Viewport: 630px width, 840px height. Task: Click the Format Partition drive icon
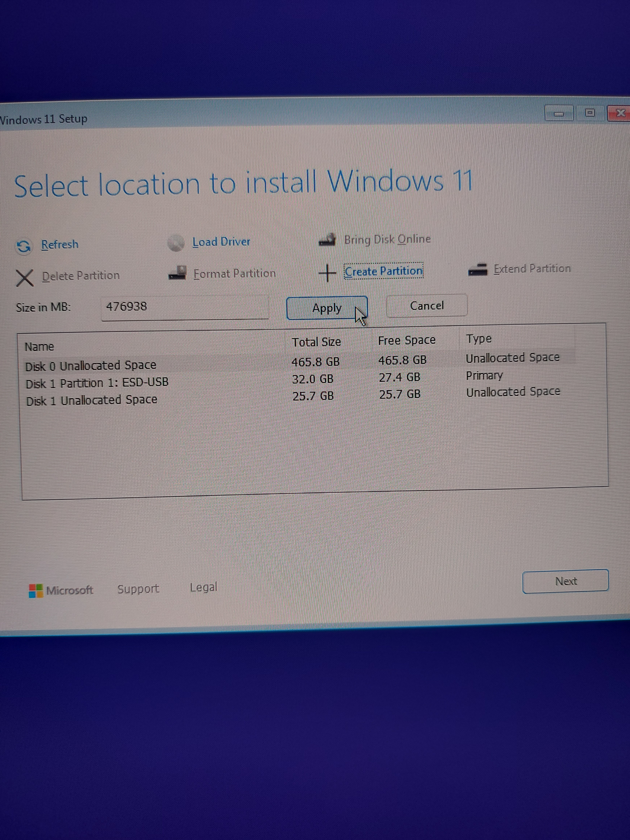(177, 273)
